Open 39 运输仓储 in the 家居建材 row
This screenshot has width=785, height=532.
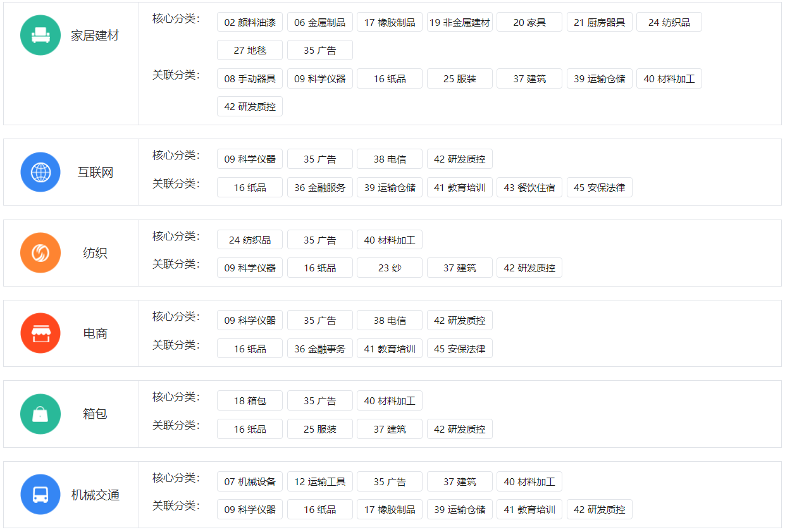click(x=600, y=78)
